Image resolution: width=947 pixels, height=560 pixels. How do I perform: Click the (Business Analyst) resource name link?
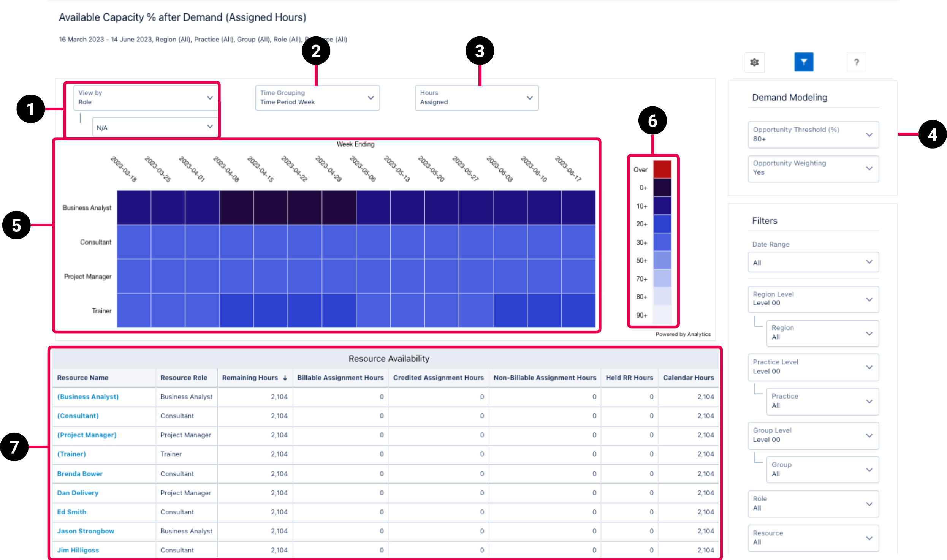88,396
